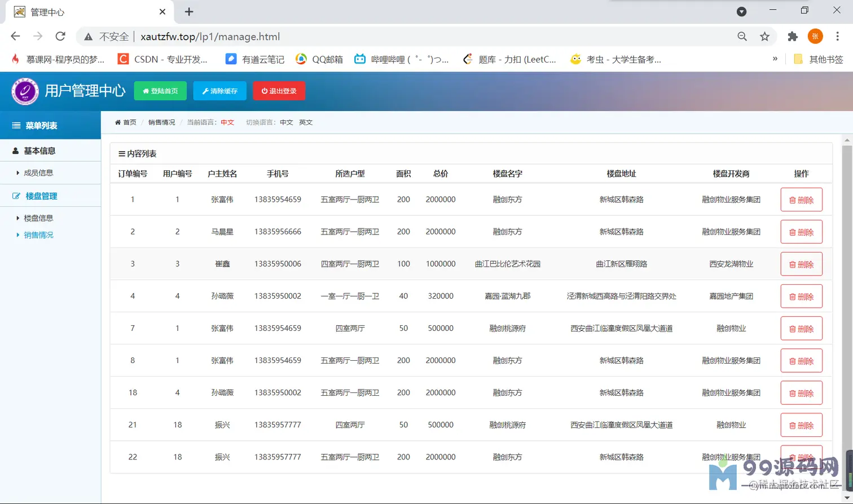The width and height of the screenshot is (853, 504).
Task: Select phone number 13835956666
Action: pyautogui.click(x=278, y=232)
